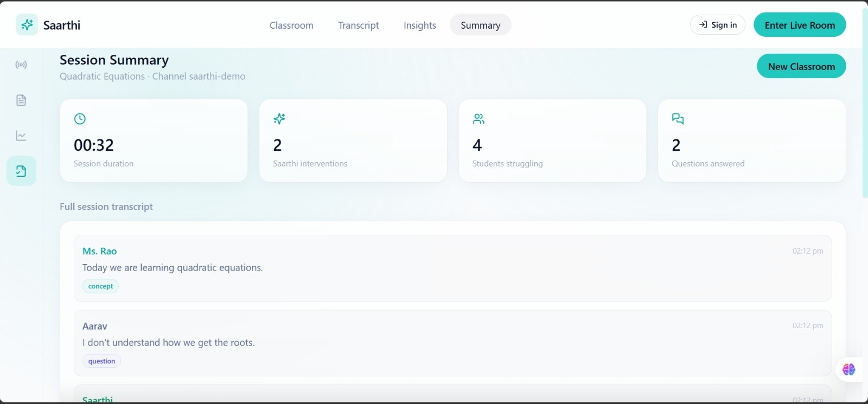Click the page vertical scrollbar
Screen dimensions: 868x404
pyautogui.click(x=865, y=103)
